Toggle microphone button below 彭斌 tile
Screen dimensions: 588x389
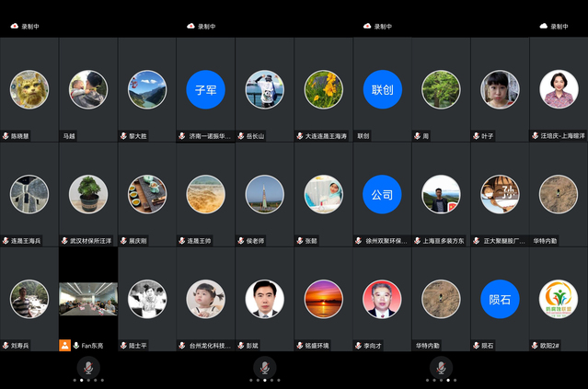coord(265,366)
